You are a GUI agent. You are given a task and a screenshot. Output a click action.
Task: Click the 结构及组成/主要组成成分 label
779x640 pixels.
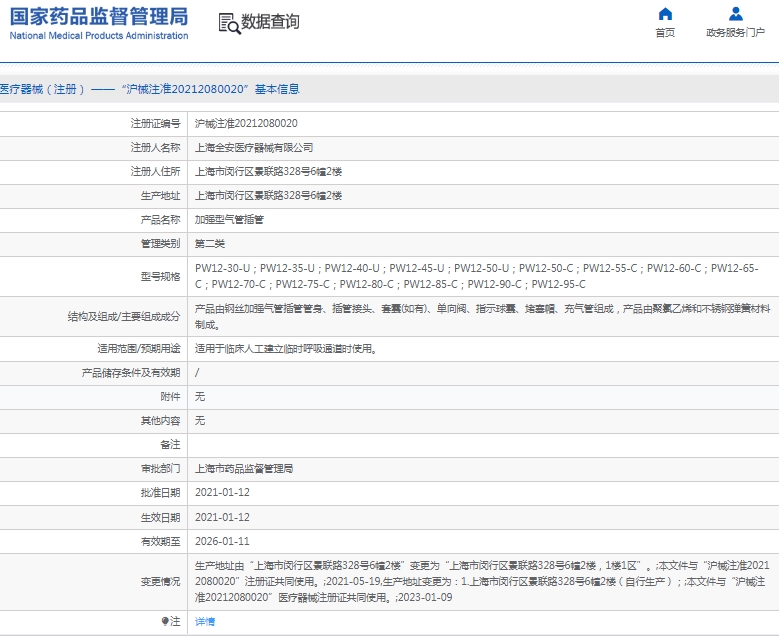pyautogui.click(x=124, y=317)
